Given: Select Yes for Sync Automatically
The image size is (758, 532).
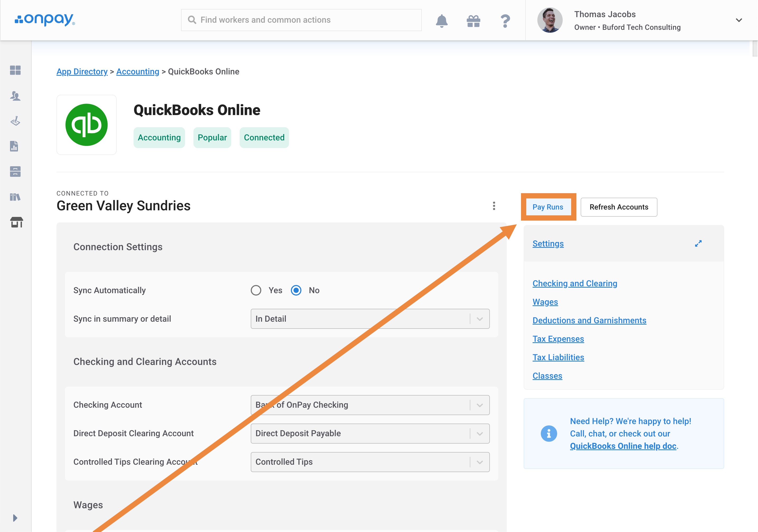Looking at the screenshot, I should [x=256, y=291].
